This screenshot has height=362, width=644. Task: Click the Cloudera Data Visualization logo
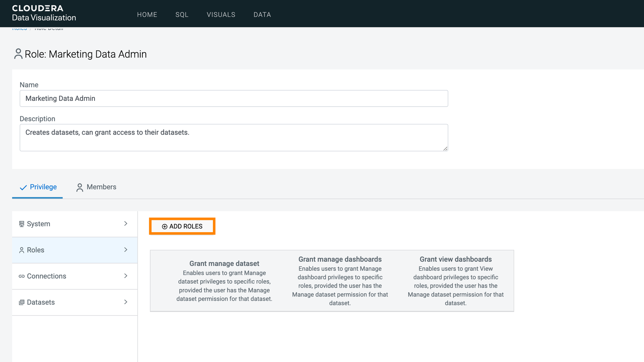point(44,13)
